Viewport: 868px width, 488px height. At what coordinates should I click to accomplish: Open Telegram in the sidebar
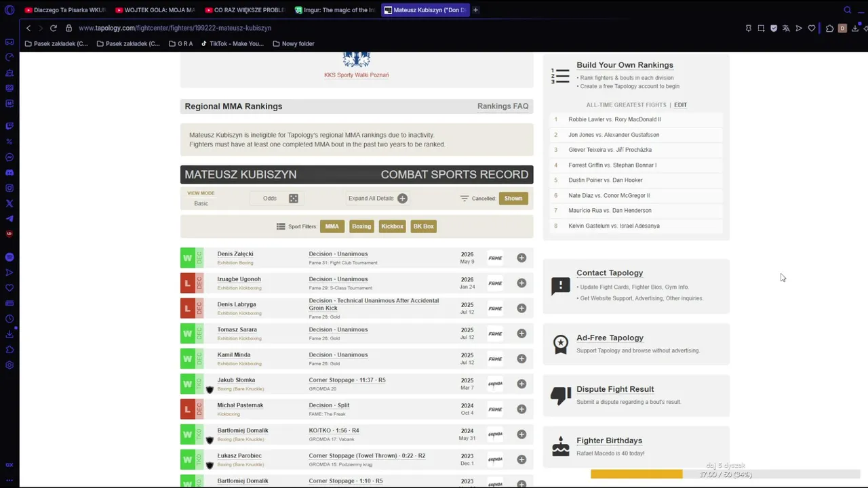tap(9, 218)
